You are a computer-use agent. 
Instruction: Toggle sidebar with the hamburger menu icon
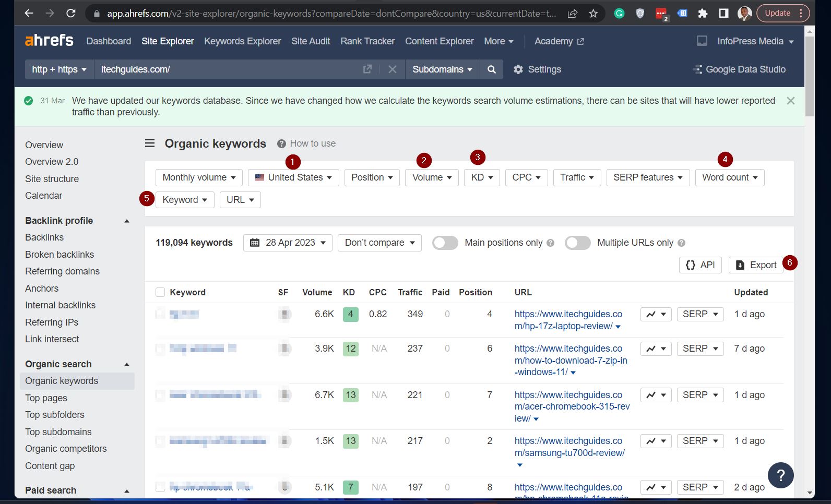150,143
